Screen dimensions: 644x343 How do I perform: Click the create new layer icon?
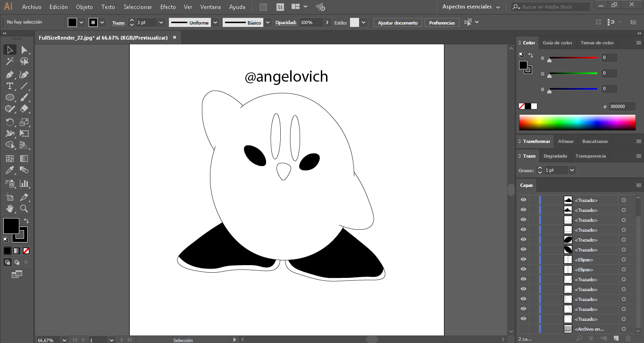tap(616, 338)
